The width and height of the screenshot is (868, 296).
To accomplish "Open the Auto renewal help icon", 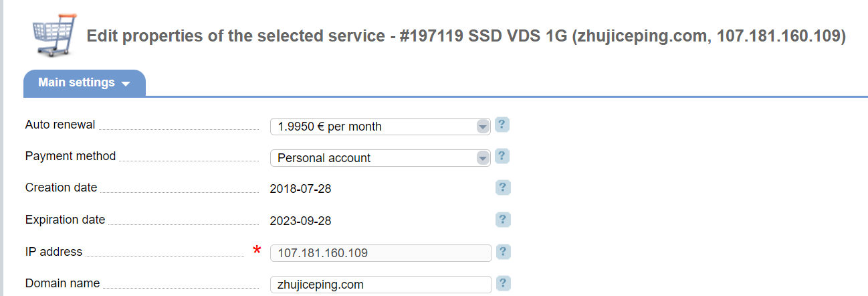I will point(503,125).
